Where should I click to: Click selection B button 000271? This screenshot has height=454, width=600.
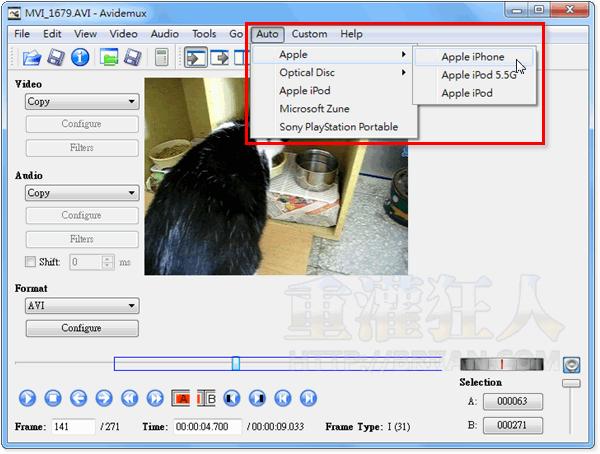pyautogui.click(x=513, y=425)
